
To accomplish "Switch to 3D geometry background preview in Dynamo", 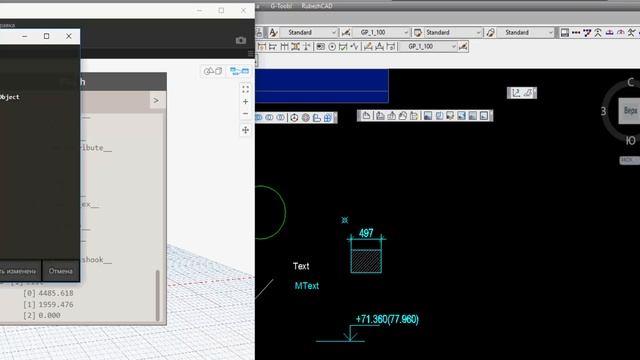I will (x=213, y=71).
